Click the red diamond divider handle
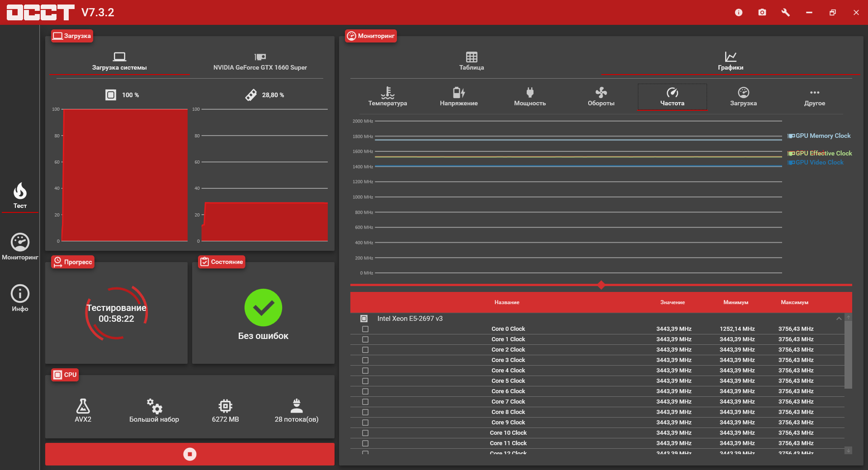The width and height of the screenshot is (868, 470). [601, 285]
